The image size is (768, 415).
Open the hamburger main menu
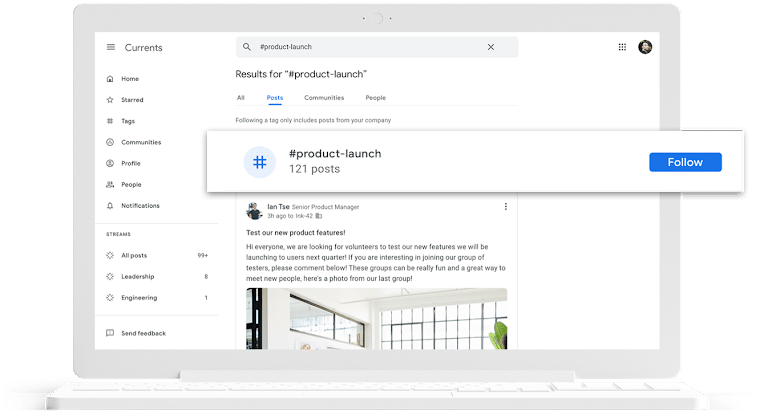(x=111, y=48)
